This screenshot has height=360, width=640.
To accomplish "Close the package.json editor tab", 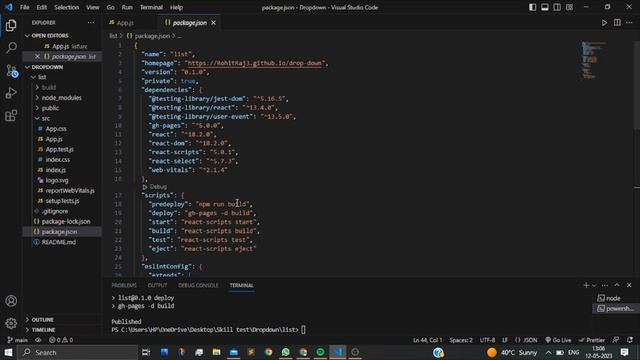I will (213, 23).
